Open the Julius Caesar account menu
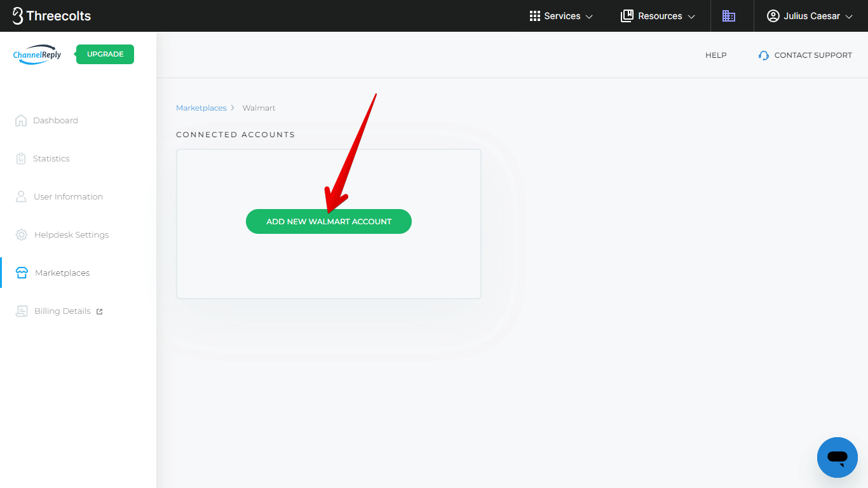Viewport: 868px width, 488px height. (810, 16)
